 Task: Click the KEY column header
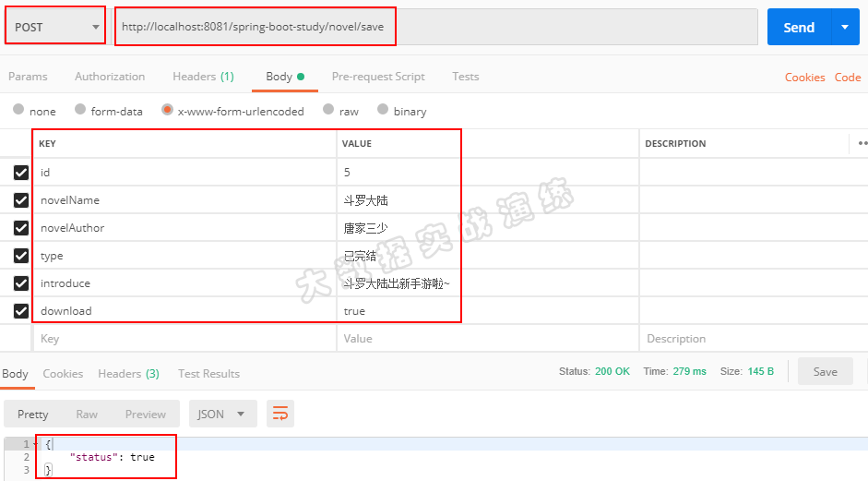click(47, 143)
